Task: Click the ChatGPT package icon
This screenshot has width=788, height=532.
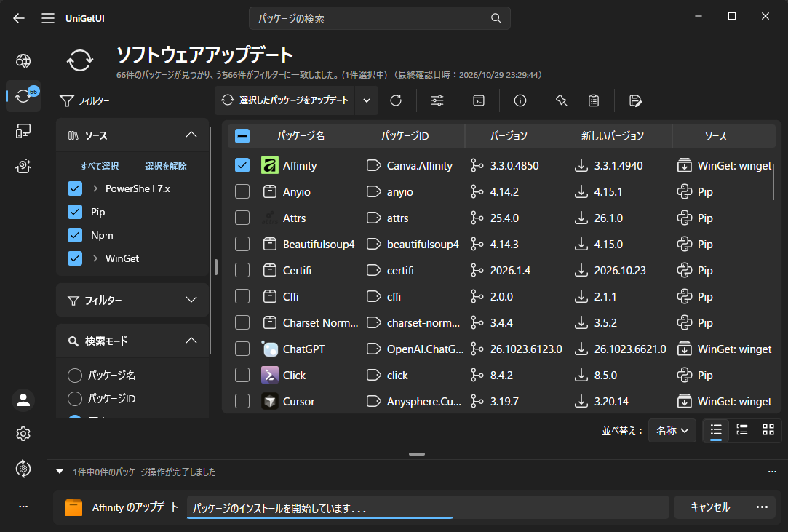Action: coord(270,349)
